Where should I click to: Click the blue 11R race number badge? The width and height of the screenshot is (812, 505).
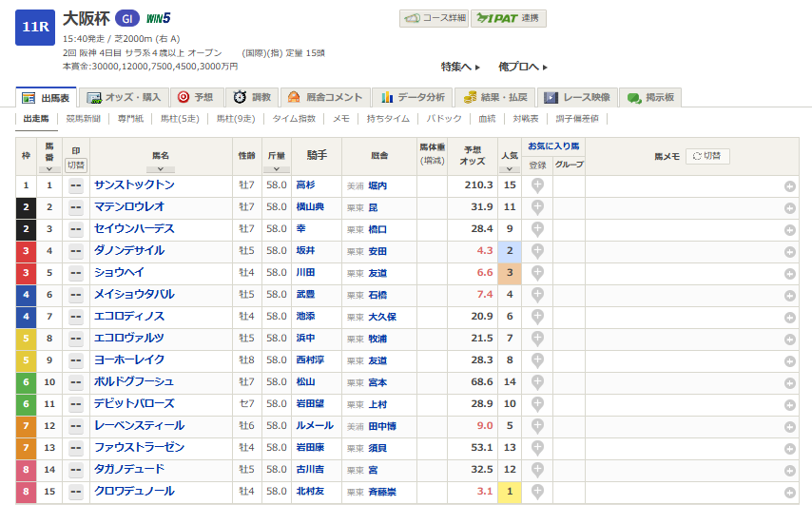pos(34,27)
